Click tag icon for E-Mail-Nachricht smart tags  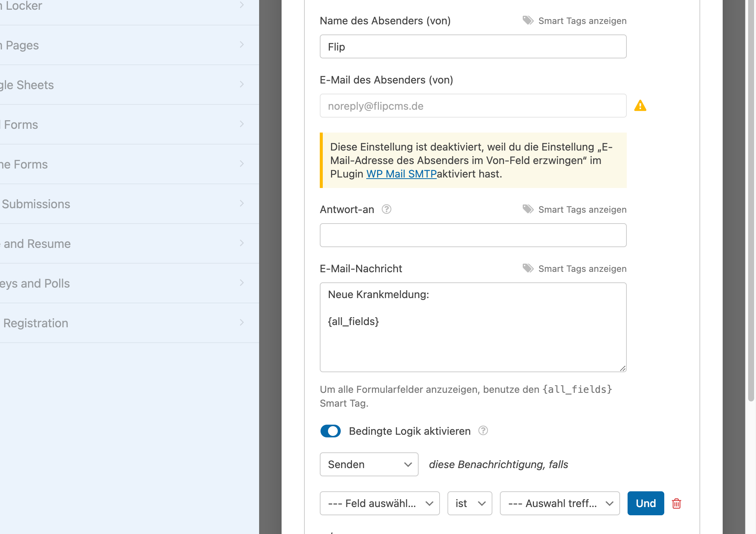tap(528, 268)
